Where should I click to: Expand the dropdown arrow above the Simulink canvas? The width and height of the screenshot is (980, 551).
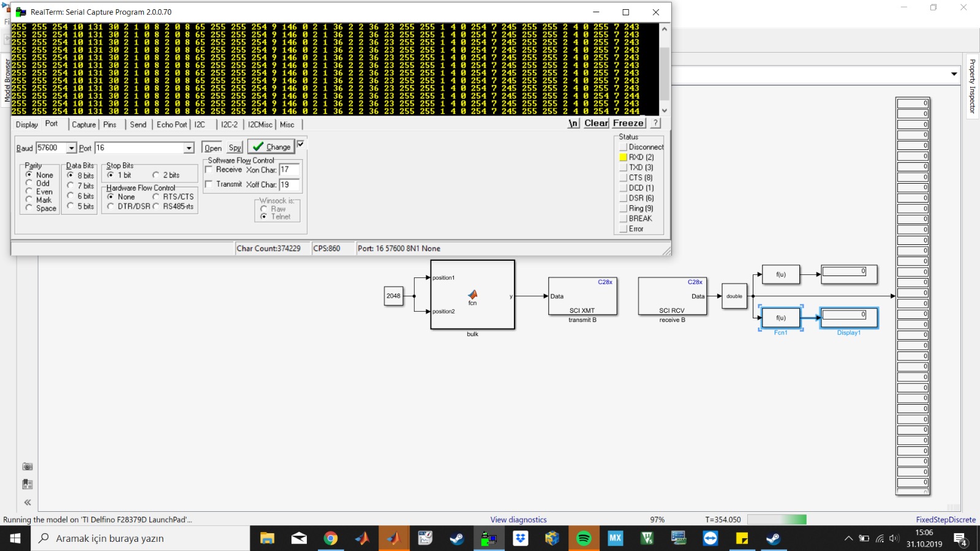[954, 74]
